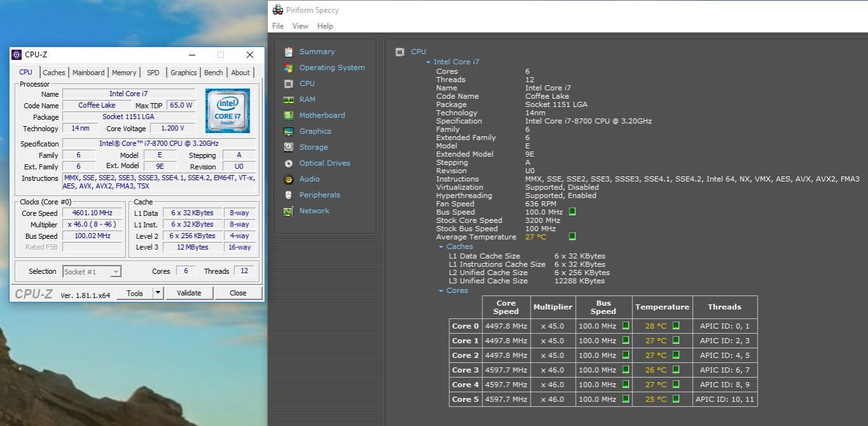Switch to the Mainboard tab in CPU-Z
Screen dimensions: 868x426
(x=88, y=73)
